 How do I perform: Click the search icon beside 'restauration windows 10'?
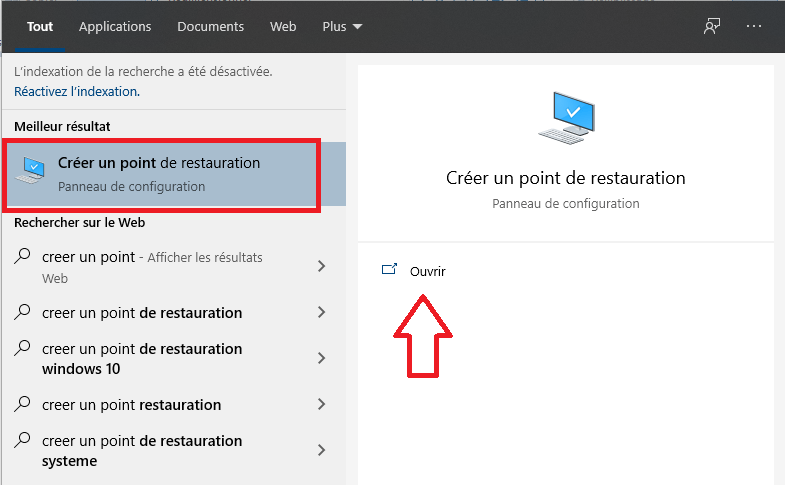pos(22,348)
